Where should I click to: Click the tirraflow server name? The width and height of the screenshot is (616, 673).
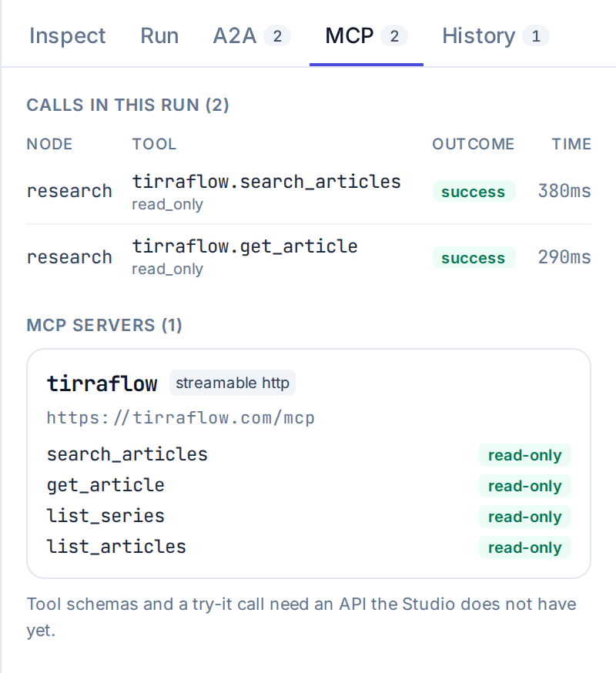tap(102, 383)
